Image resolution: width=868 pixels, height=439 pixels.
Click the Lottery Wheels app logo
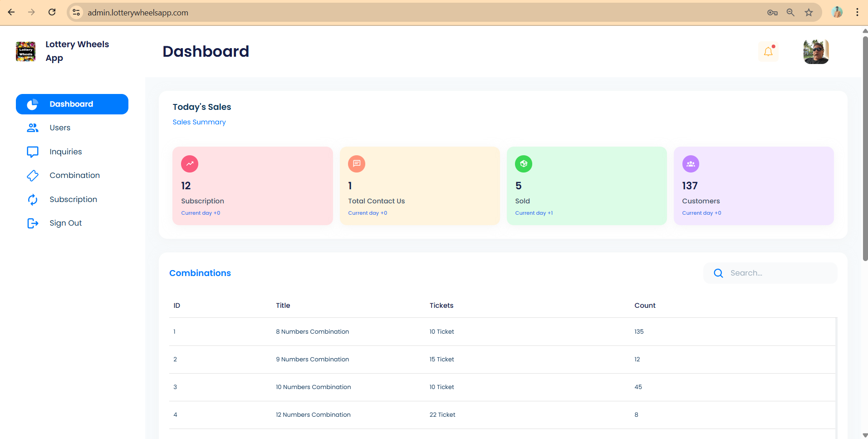tap(26, 51)
